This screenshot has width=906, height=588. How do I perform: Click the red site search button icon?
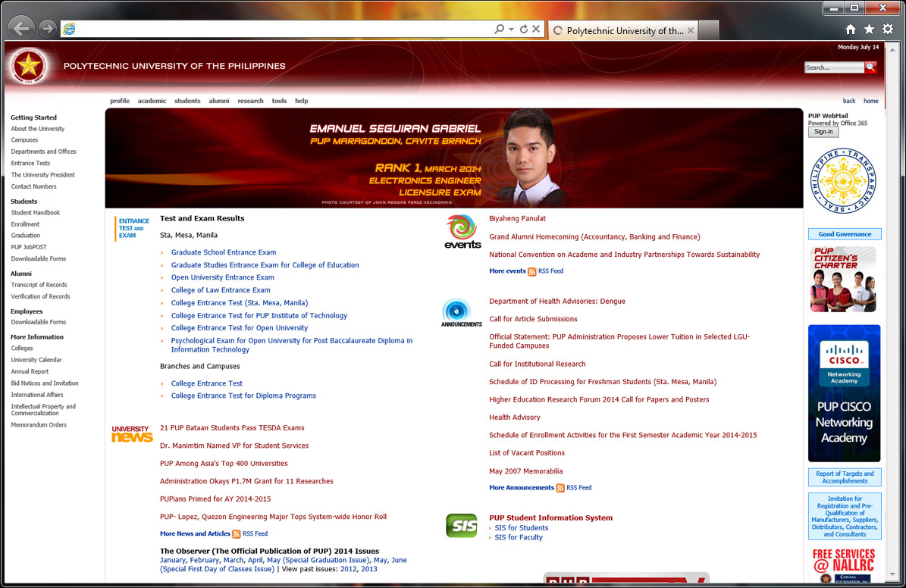click(870, 67)
